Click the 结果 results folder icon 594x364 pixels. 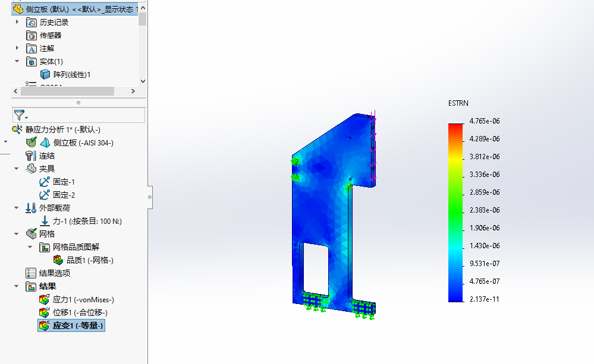[x=31, y=286]
